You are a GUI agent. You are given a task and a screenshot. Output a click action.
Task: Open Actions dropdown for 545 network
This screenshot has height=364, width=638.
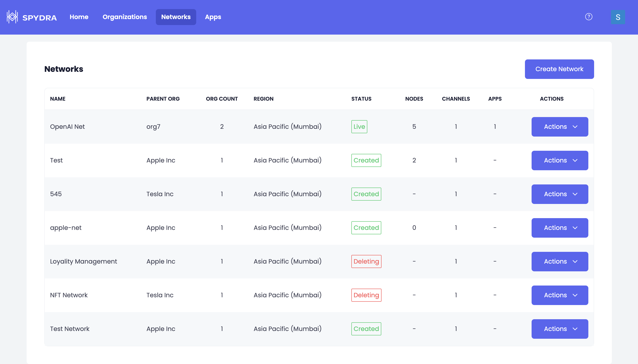[x=560, y=194]
